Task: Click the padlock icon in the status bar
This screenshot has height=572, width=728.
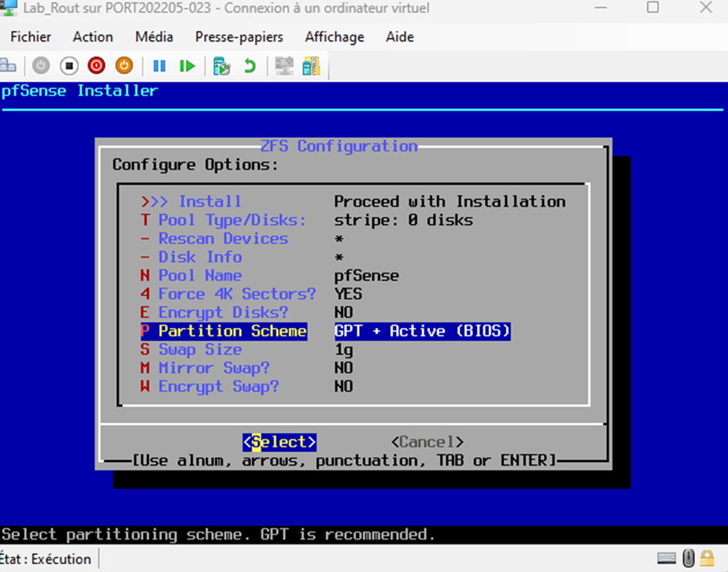Action: [x=707, y=558]
